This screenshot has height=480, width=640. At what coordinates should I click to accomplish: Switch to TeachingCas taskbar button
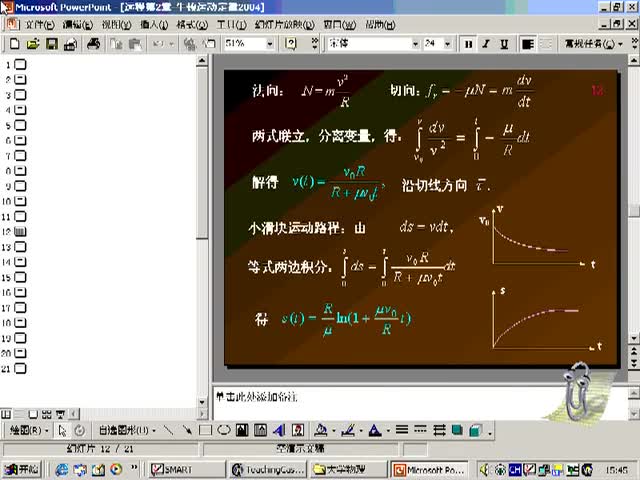pos(268,470)
